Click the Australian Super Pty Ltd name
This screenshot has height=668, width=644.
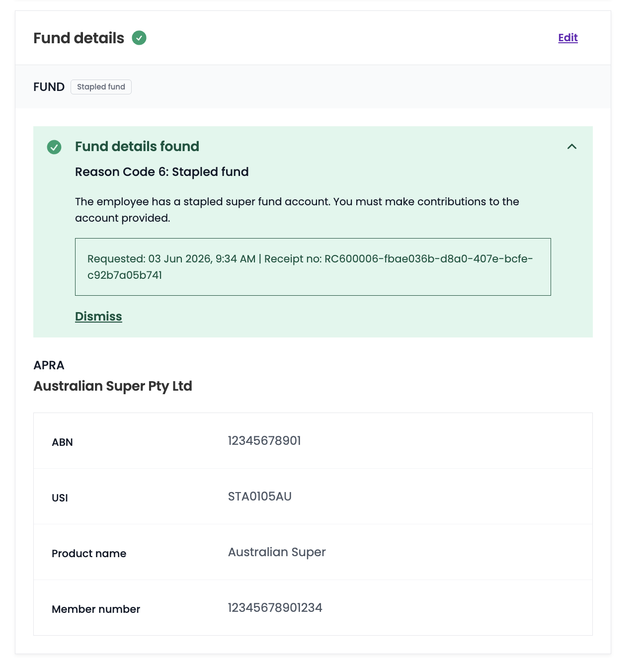pos(113,386)
